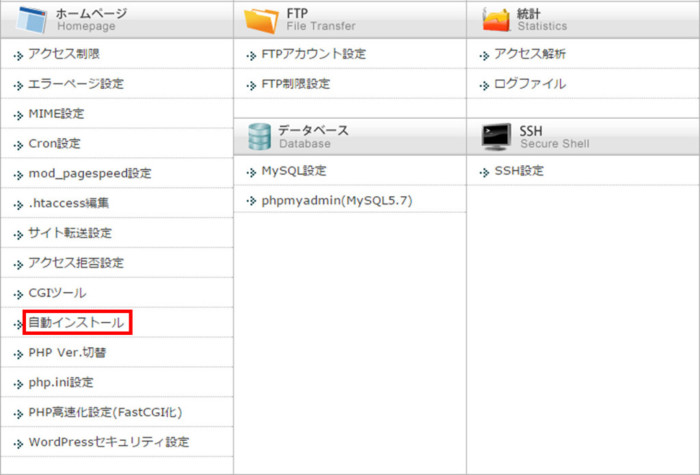Open ログファイル link
This screenshot has height=475, width=700.
pyautogui.click(x=530, y=84)
